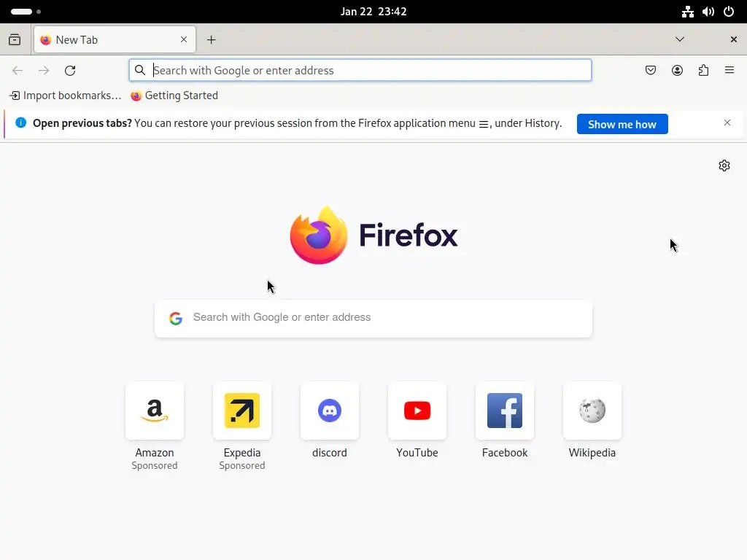
Task: Go forward with the forward arrow
Action: click(x=44, y=71)
